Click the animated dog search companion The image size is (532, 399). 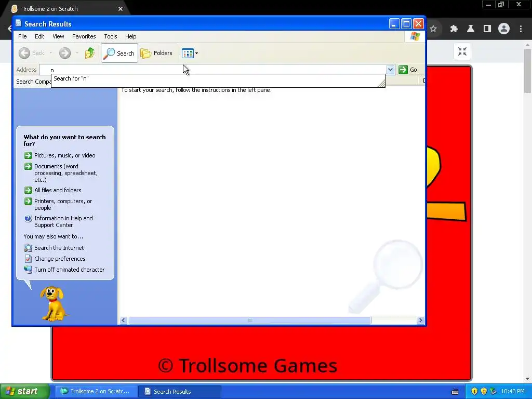pos(54,304)
